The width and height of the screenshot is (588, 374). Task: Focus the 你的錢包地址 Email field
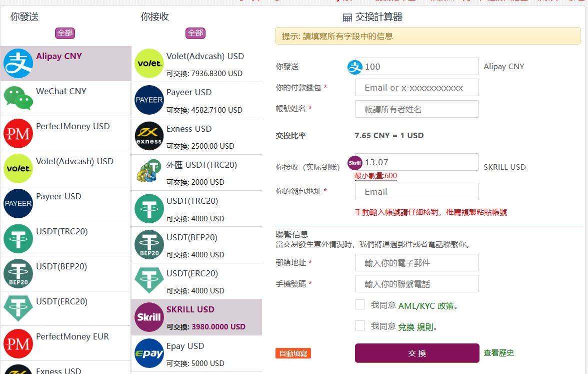point(416,191)
